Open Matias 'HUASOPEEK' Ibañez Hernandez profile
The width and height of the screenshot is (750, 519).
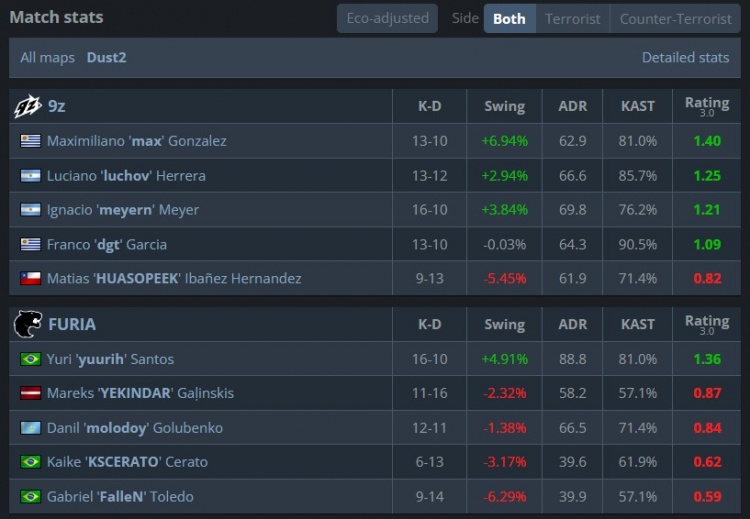(174, 278)
